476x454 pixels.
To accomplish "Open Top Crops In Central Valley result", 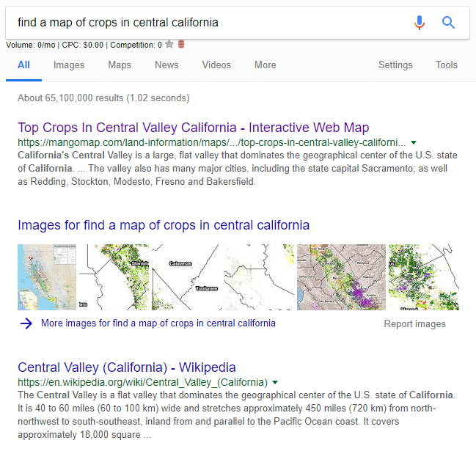I will 193,127.
